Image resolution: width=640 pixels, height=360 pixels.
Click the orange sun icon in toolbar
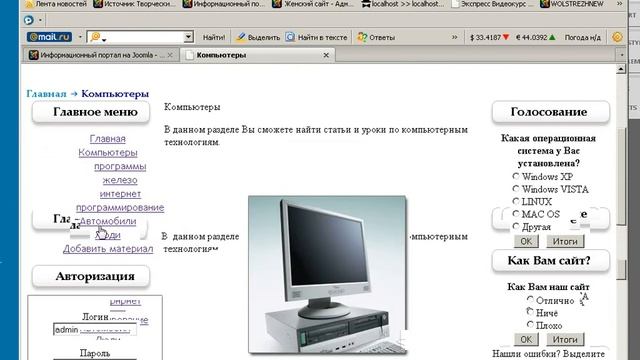617,37
